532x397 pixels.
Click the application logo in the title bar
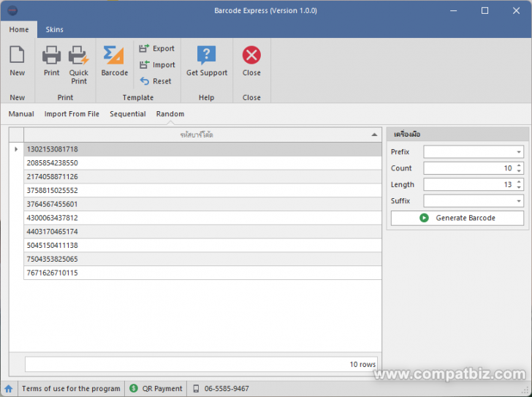pyautogui.click(x=12, y=10)
